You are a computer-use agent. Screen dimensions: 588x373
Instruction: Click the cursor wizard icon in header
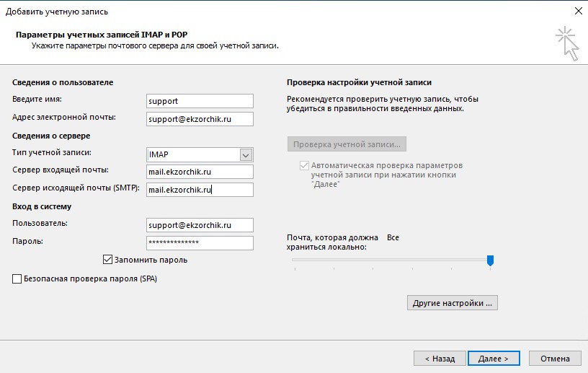(x=567, y=44)
